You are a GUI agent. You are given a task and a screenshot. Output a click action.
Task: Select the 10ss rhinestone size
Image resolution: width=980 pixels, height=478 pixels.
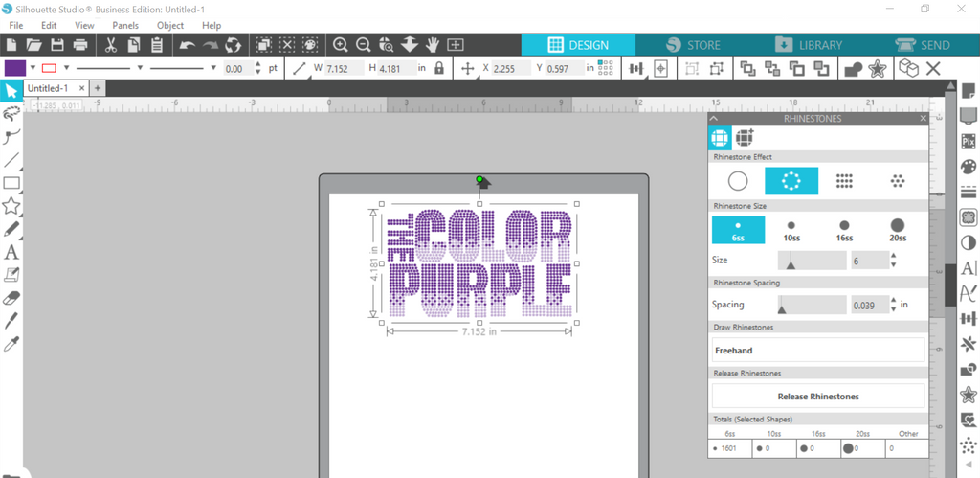[x=791, y=230]
